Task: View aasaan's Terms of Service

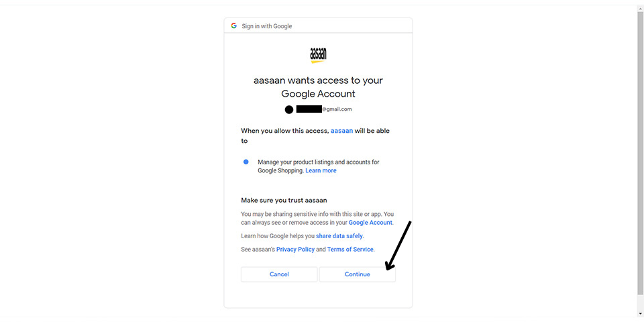Action: click(350, 250)
